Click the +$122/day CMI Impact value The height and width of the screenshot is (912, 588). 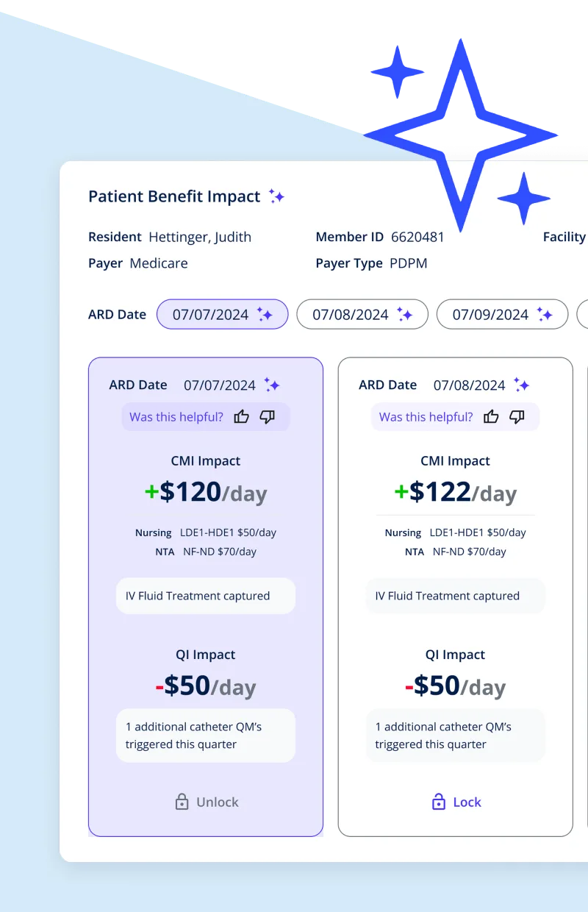click(x=456, y=492)
